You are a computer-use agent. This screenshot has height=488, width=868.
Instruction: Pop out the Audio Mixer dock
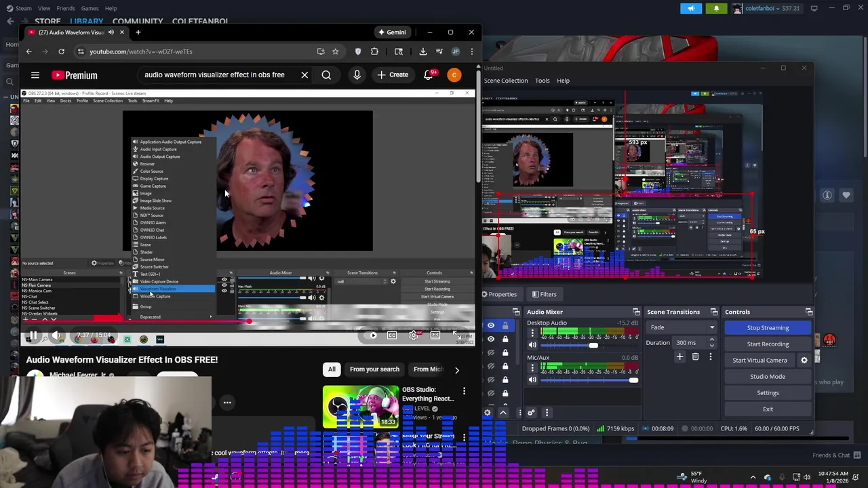point(637,312)
